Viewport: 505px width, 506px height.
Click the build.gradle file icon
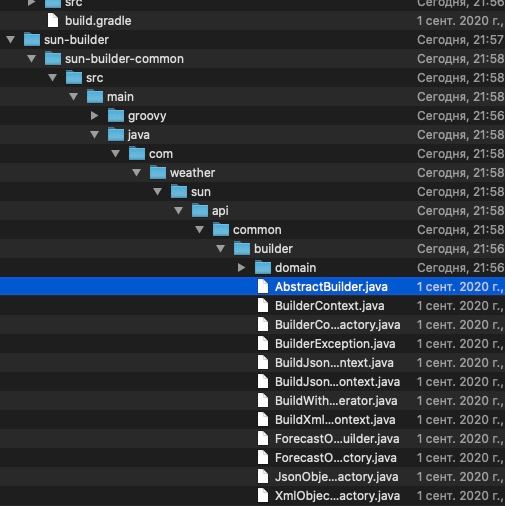[x=53, y=20]
